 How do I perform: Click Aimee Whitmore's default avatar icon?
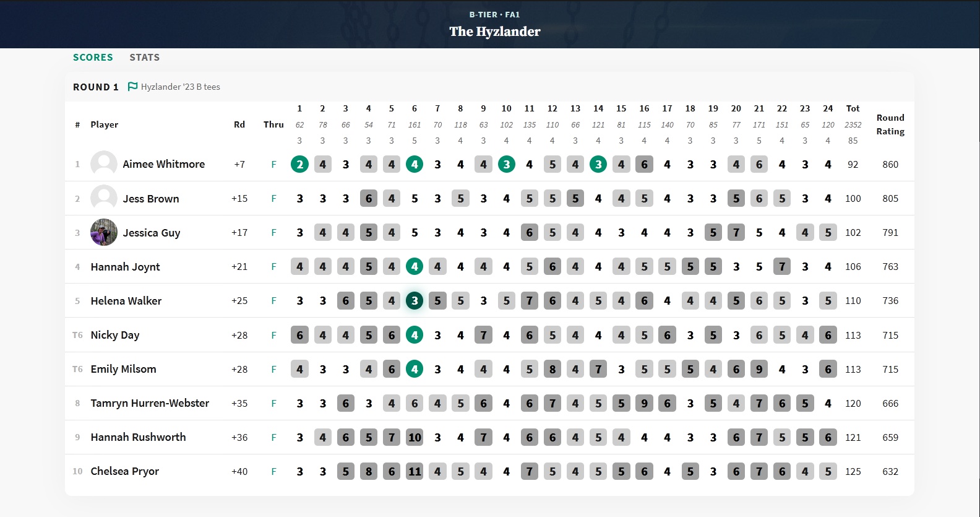click(x=104, y=164)
